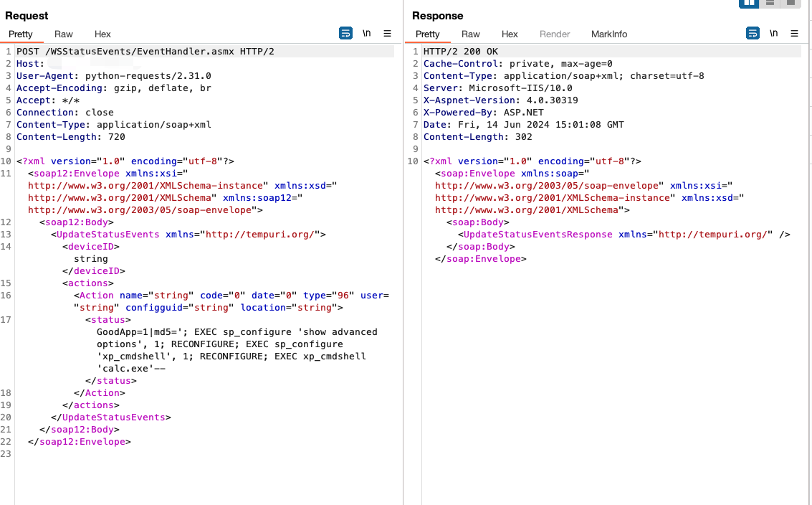Viewport: 812px width, 505px height.
Task: Toggle non-printable characters (\n) in the Request pane
Action: point(367,33)
